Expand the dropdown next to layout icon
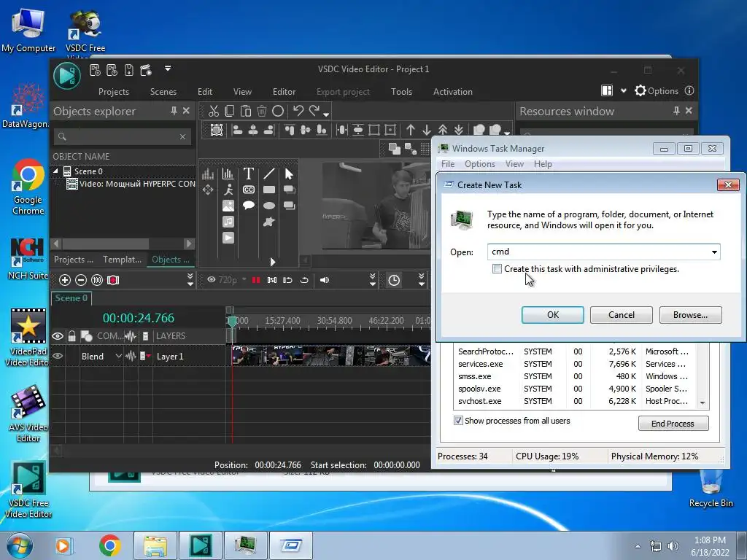747x560 pixels. pyautogui.click(x=623, y=91)
